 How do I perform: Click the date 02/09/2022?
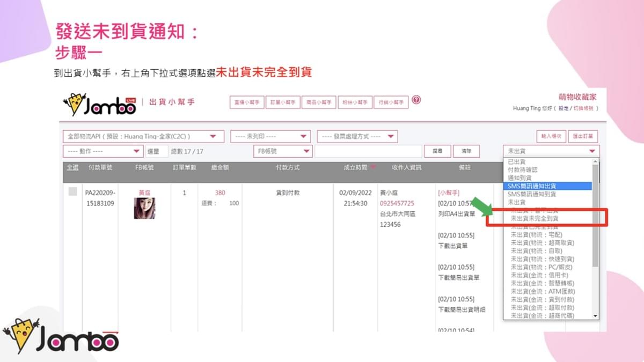pos(355,193)
